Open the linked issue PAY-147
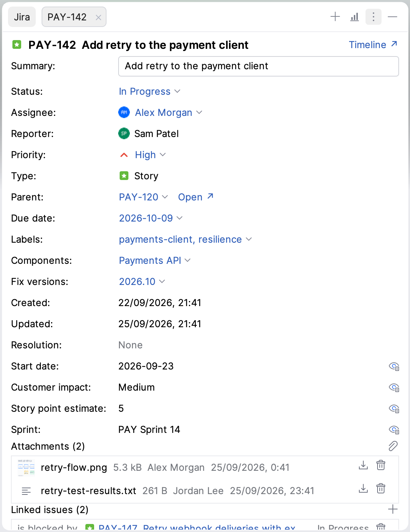The image size is (410, 532). click(x=197, y=528)
